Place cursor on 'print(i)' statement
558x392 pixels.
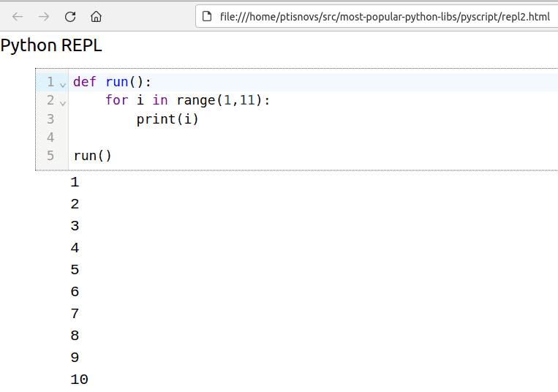point(167,119)
